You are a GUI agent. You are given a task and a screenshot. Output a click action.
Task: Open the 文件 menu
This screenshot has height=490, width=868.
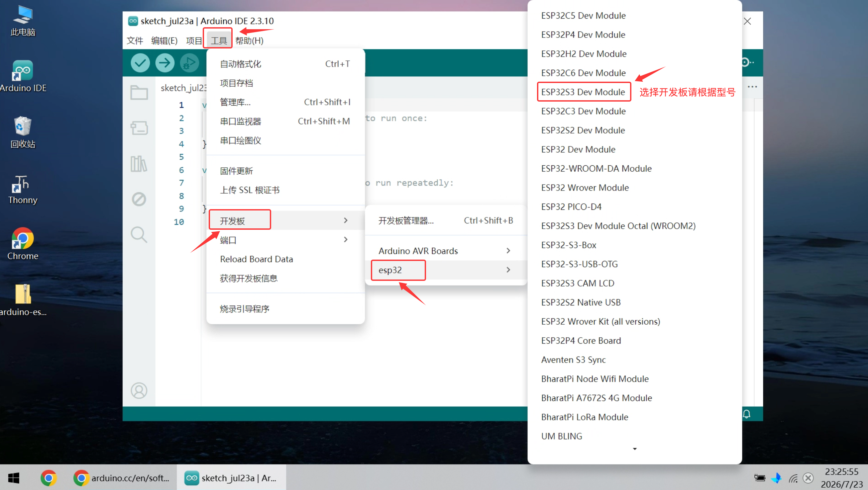[135, 41]
